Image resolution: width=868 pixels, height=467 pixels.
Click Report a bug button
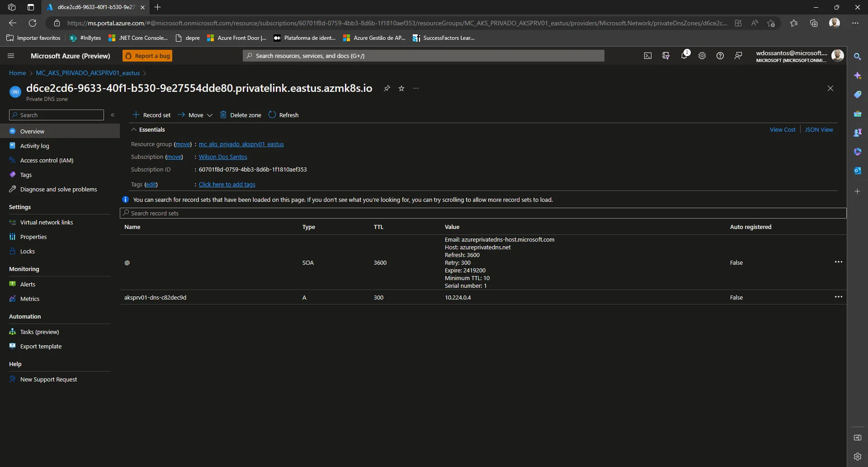point(147,56)
